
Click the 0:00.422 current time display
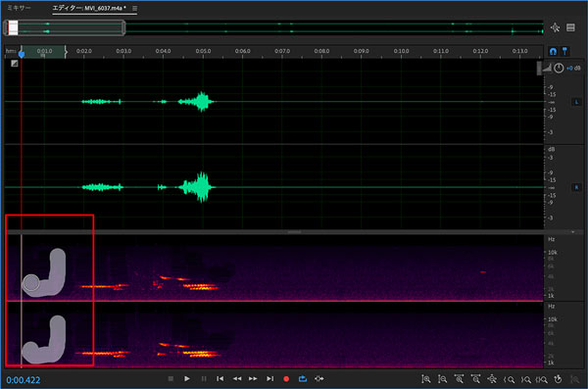tap(24, 380)
